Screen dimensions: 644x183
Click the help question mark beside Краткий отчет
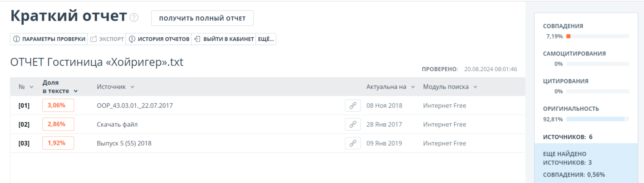[x=134, y=17]
